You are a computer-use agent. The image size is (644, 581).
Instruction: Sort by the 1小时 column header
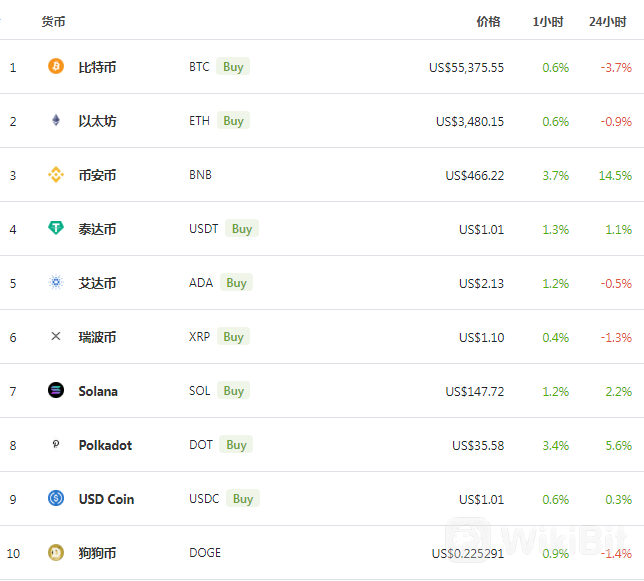(548, 21)
